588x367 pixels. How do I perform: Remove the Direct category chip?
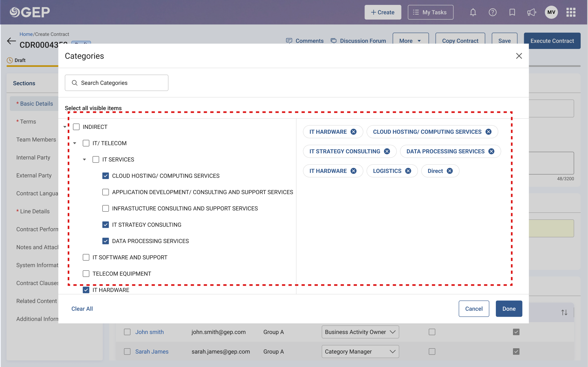(450, 171)
